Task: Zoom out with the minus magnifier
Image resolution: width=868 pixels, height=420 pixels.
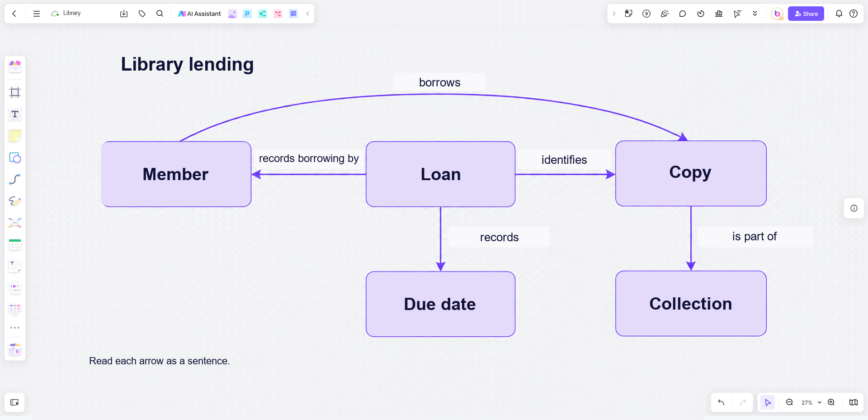Action: pyautogui.click(x=789, y=402)
